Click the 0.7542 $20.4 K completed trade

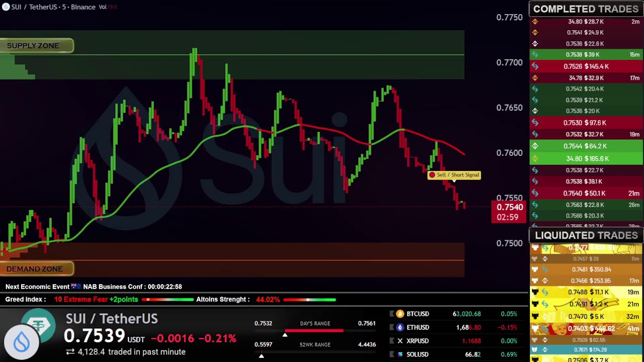[586, 89]
